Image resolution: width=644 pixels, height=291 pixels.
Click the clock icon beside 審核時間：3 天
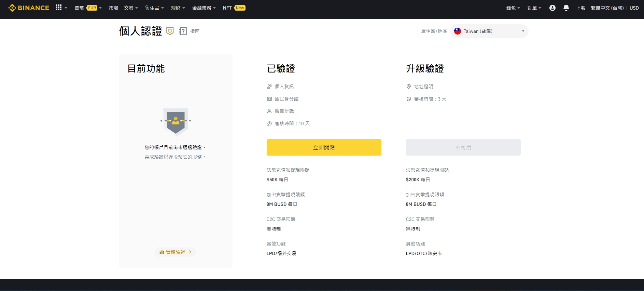[409, 99]
